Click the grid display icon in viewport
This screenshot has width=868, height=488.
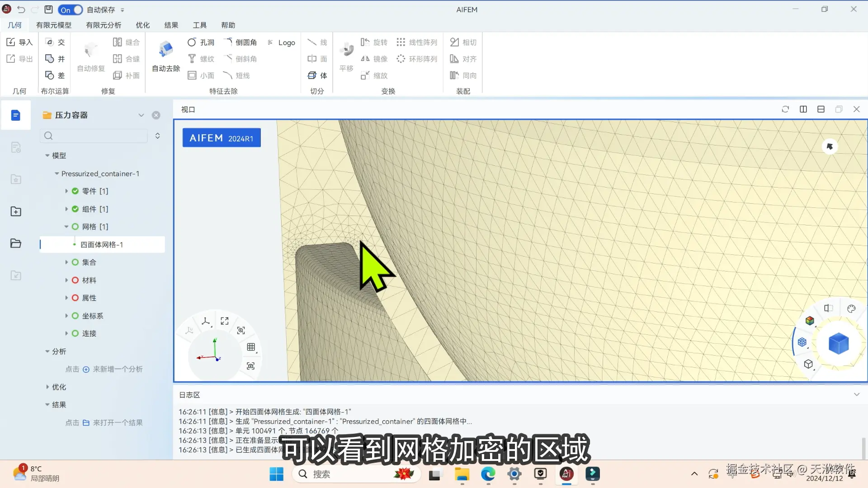[251, 347]
